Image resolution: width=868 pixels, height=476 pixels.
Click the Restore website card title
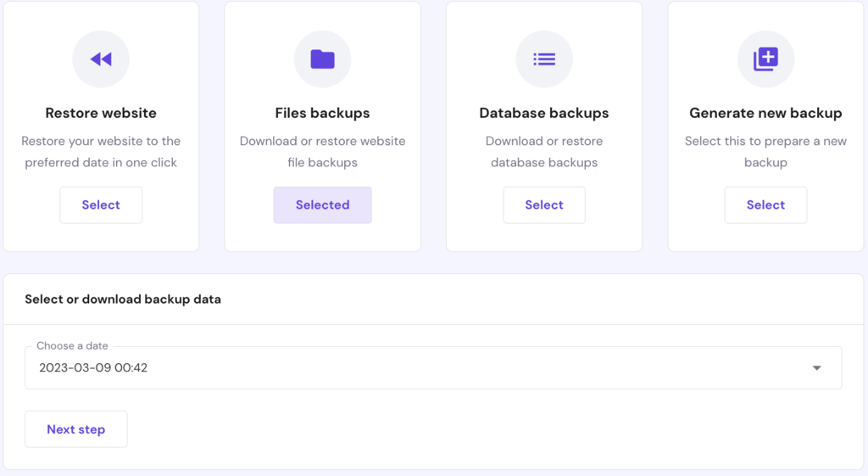pos(101,113)
